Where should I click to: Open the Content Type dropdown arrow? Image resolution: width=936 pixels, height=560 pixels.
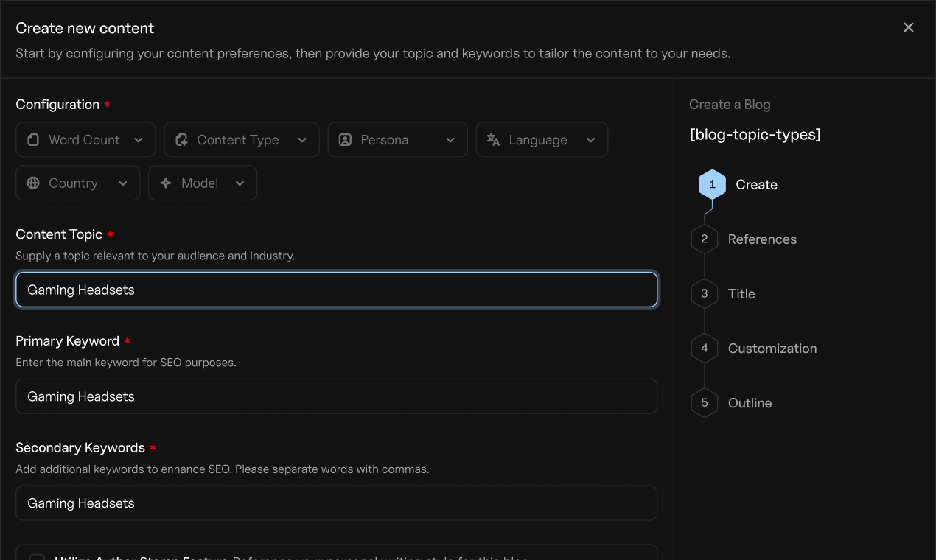coord(302,140)
